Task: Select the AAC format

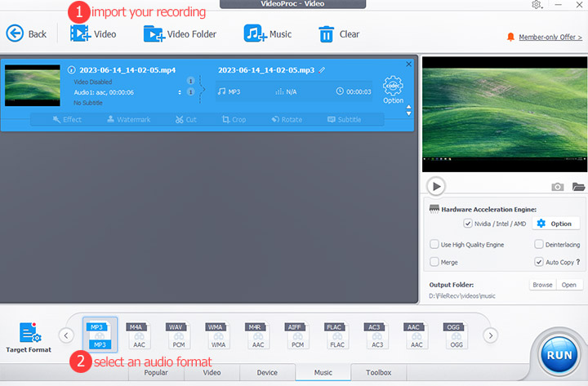Action: (416, 335)
